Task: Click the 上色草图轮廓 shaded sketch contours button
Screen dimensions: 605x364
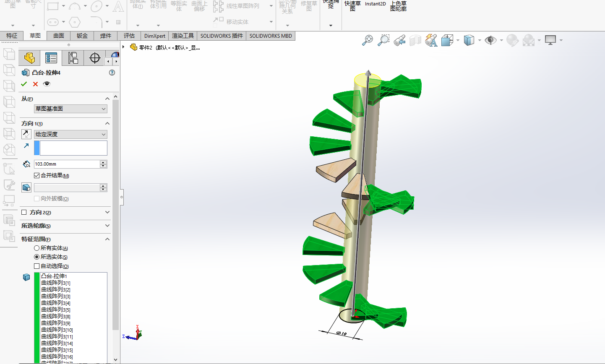Action: (x=398, y=6)
